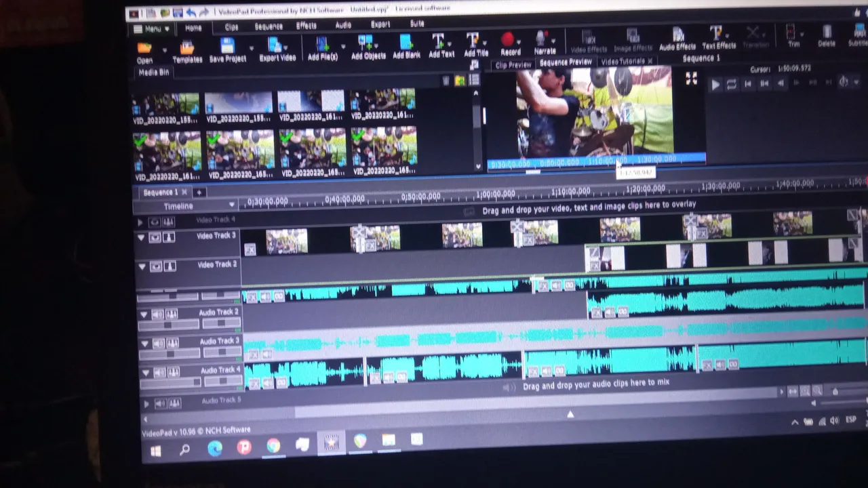Click the Add File(s) icon
The width and height of the screenshot is (868, 488).
(322, 44)
